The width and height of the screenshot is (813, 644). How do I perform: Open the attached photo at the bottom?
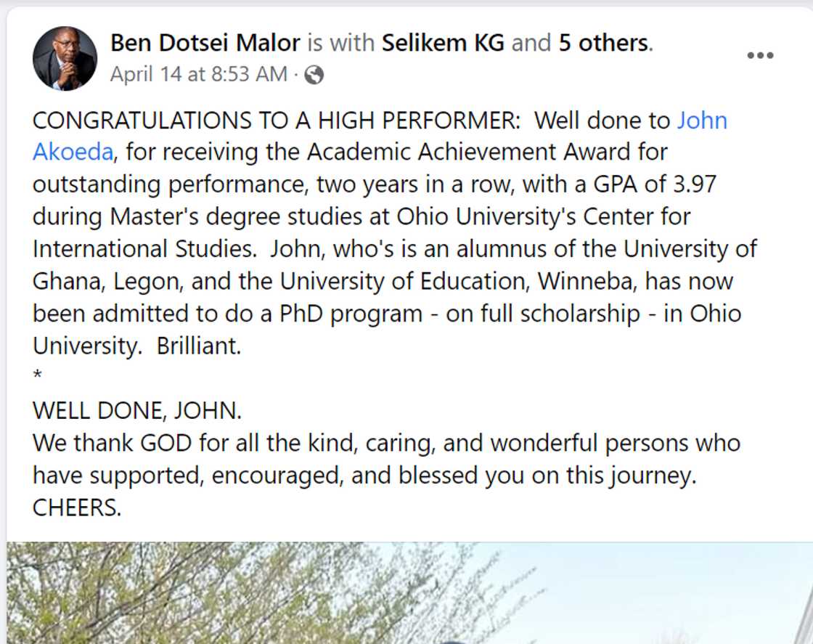click(x=406, y=592)
